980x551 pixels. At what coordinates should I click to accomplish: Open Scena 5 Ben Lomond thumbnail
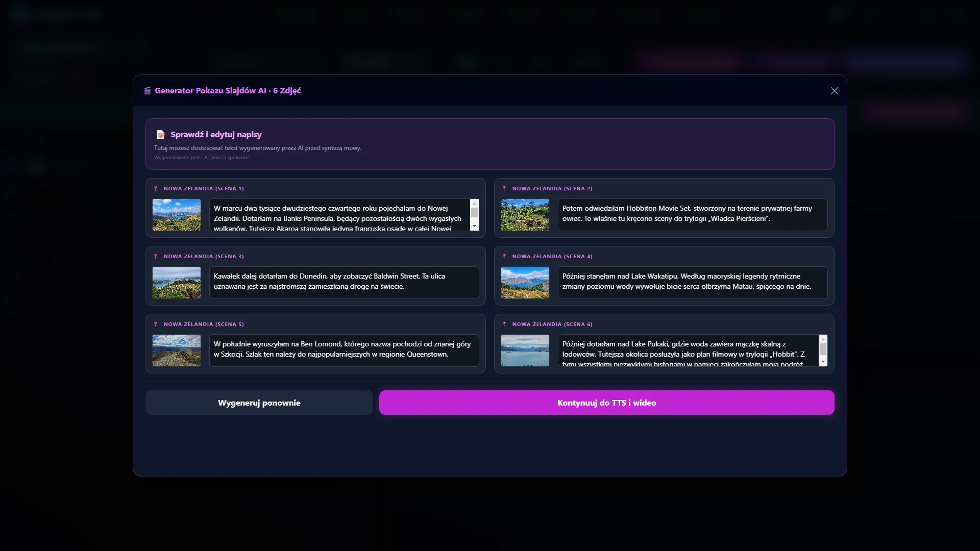point(177,350)
